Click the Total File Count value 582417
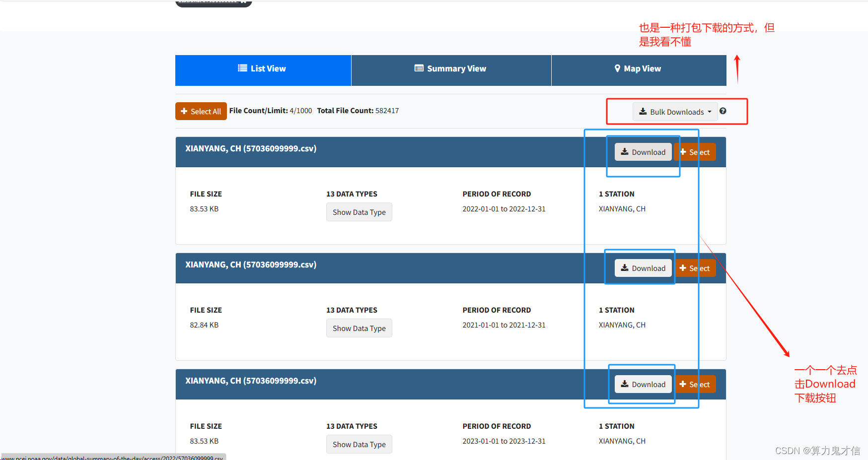Image resolution: width=868 pixels, height=460 pixels. click(387, 111)
